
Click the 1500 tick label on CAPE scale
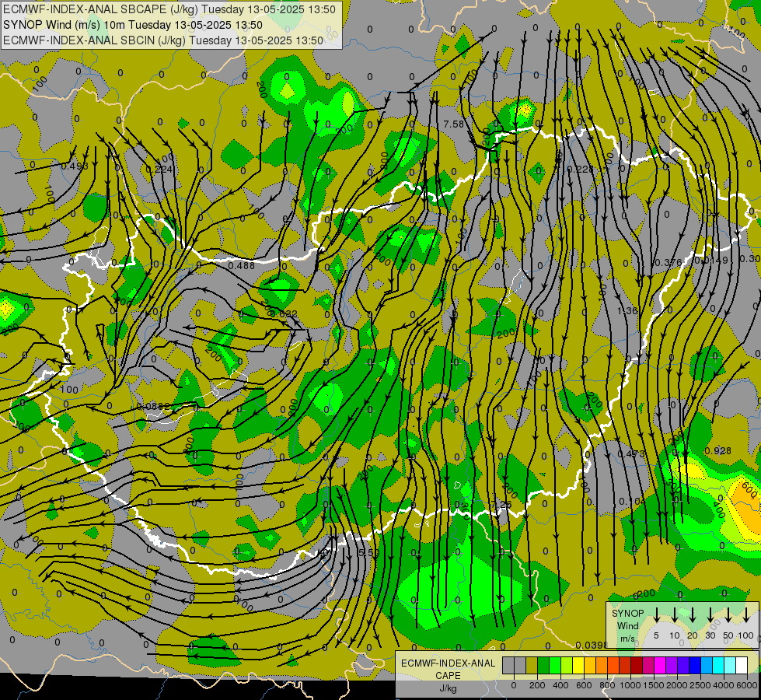tap(654, 685)
